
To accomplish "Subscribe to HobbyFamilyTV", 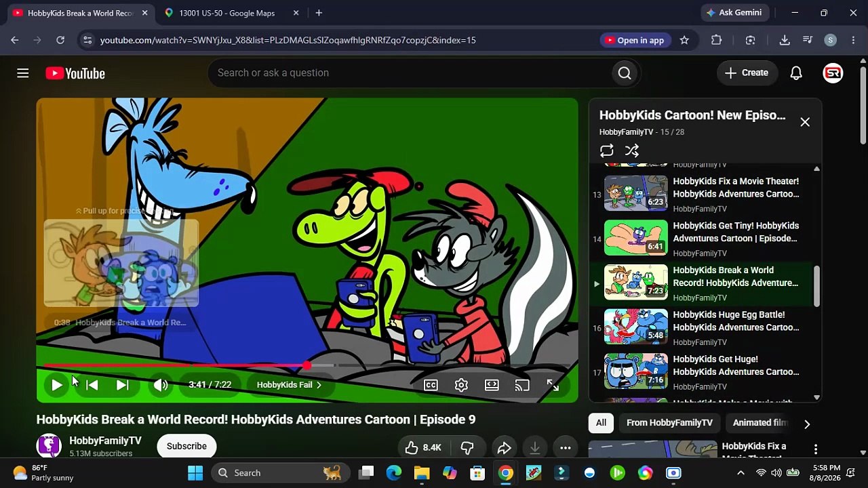I will [186, 446].
